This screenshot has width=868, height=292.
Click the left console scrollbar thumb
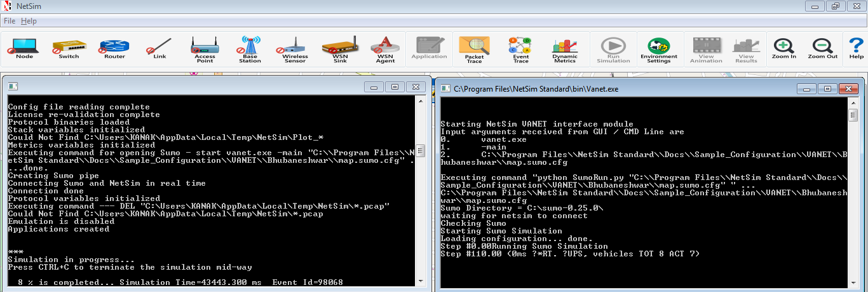click(421, 149)
